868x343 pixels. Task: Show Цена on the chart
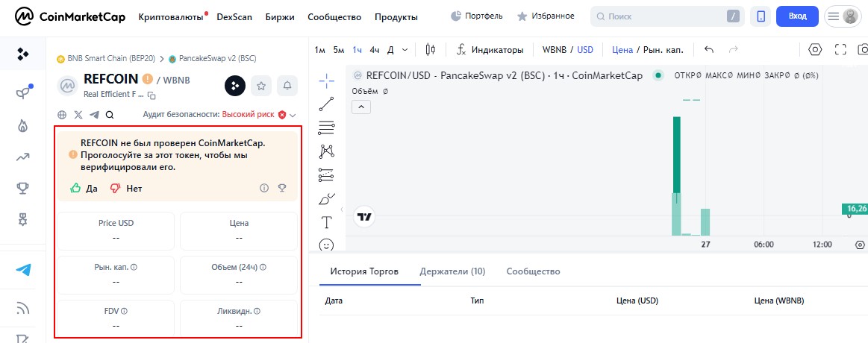(x=622, y=50)
